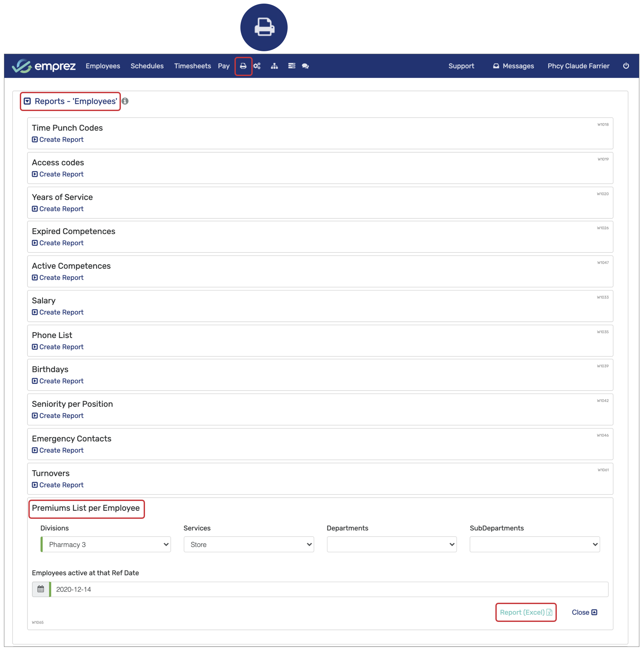Open the Schedules menu
This screenshot has height=649, width=644.
click(147, 66)
